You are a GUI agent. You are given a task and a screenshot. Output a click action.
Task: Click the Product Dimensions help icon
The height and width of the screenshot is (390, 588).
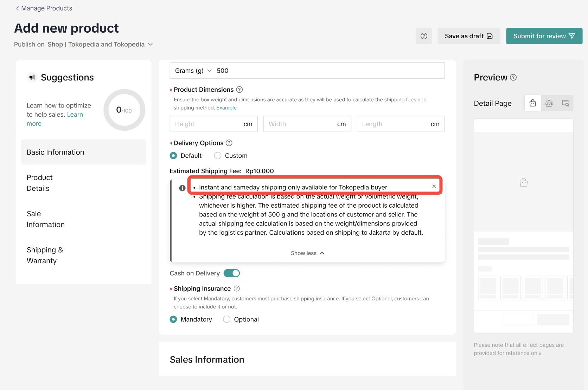239,90
